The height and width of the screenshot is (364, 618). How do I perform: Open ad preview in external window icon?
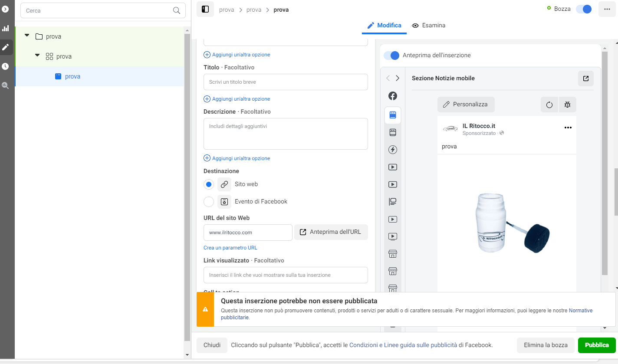coord(585,79)
